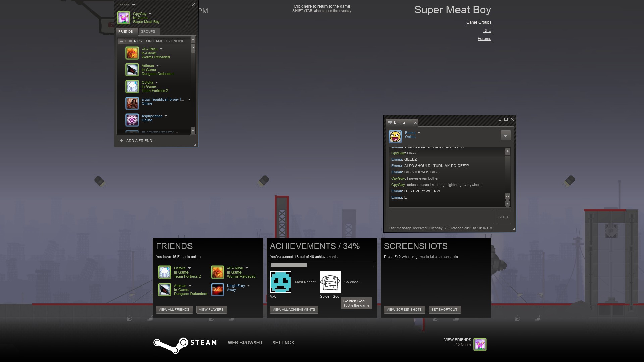Click the chat message input field
This screenshot has width=644, height=362.
tap(441, 217)
